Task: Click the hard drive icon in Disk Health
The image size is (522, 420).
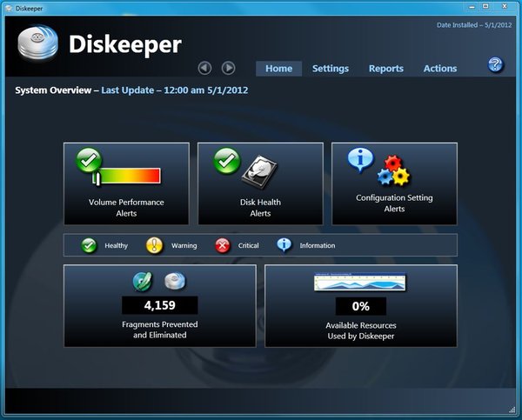Action: 259,172
